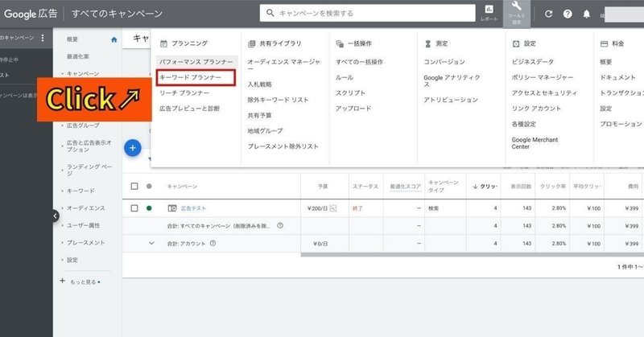
Task: Open コンバージョン menu item
Action: click(444, 62)
